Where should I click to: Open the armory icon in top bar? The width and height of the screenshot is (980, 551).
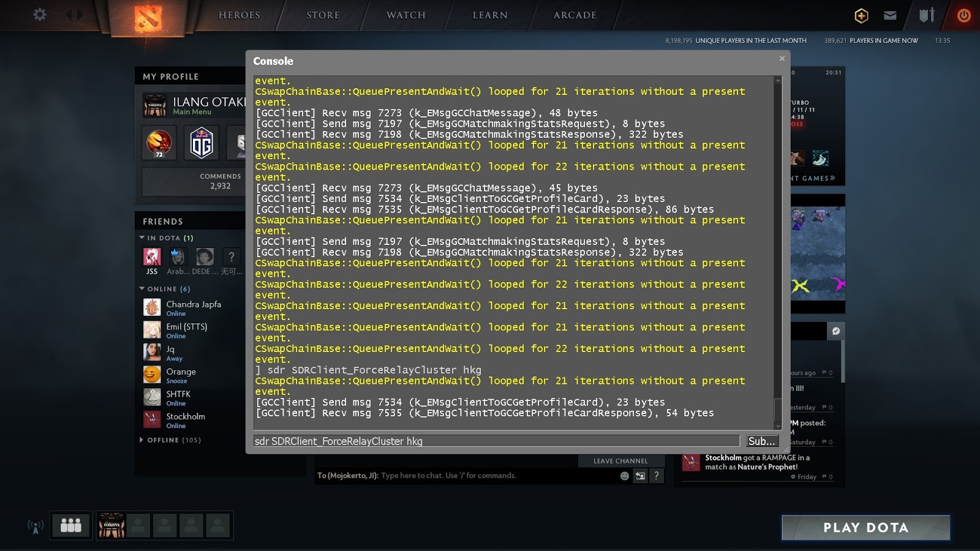927,15
